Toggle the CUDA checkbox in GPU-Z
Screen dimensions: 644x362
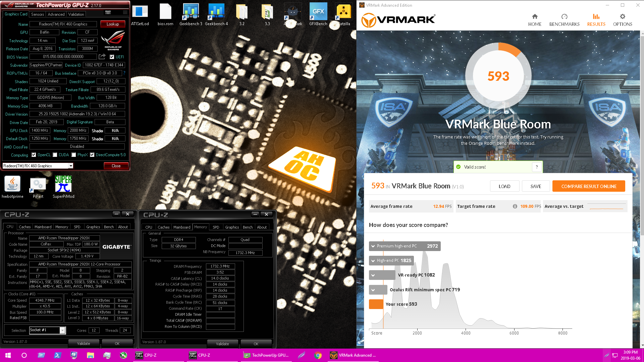(55, 155)
